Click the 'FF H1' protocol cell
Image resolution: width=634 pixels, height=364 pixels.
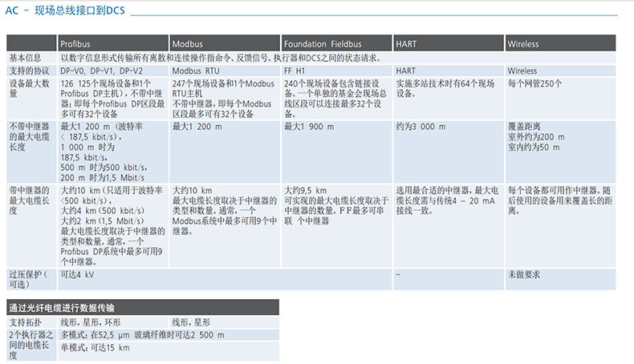click(296, 71)
